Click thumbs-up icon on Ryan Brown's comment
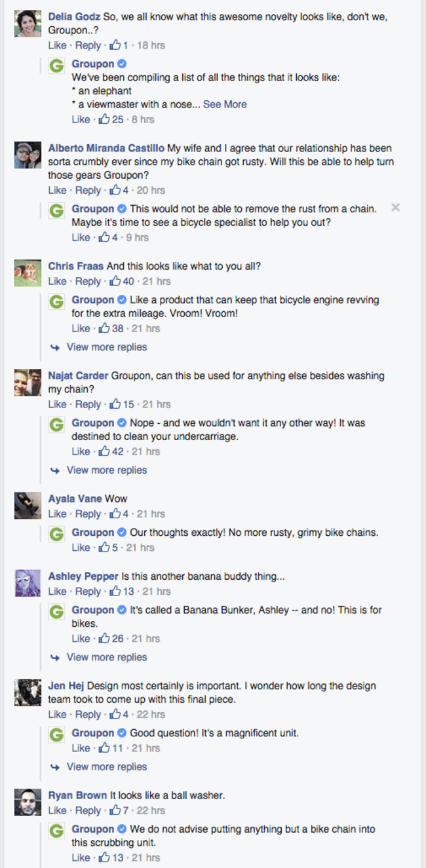 point(115,811)
